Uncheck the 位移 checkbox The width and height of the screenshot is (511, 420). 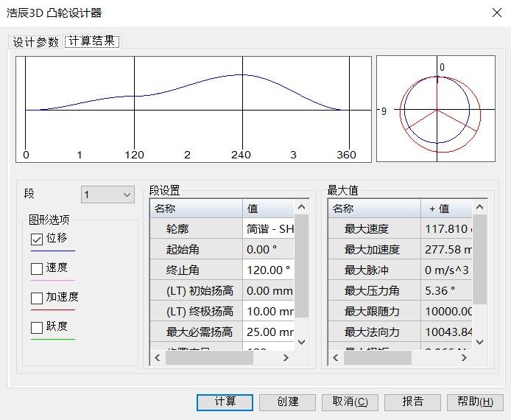(37, 239)
